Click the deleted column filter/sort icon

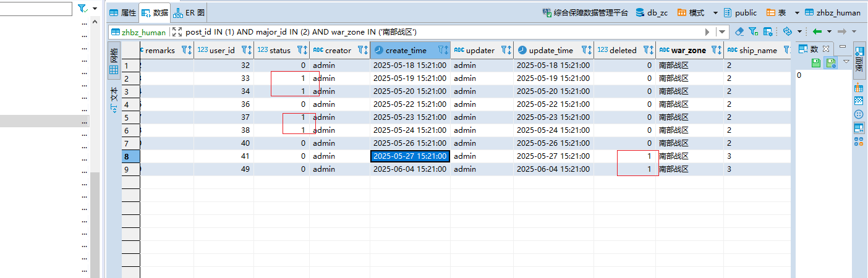click(x=648, y=50)
